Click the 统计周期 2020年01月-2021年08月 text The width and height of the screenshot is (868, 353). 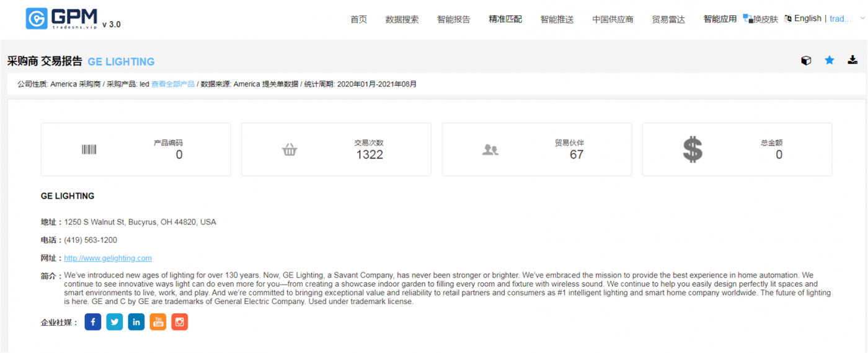[360, 84]
